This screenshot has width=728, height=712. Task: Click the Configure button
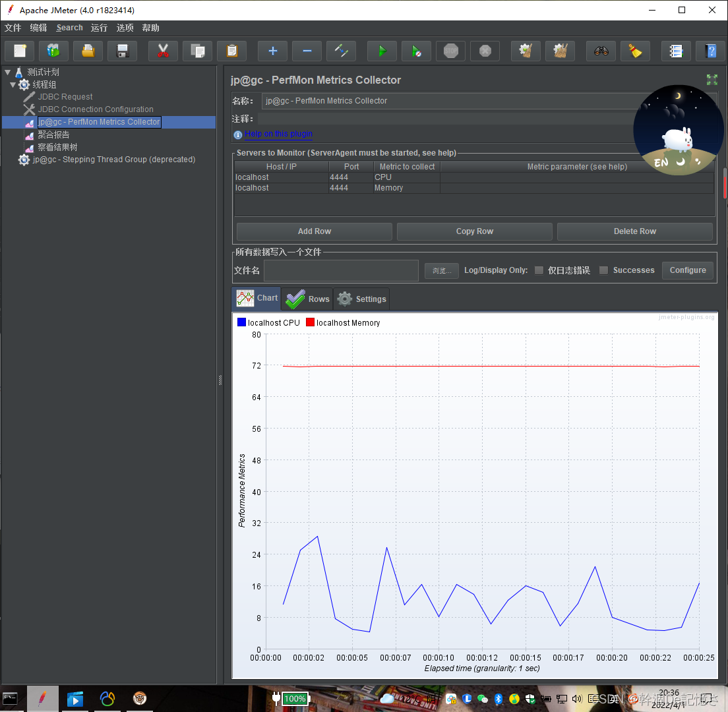coord(688,270)
